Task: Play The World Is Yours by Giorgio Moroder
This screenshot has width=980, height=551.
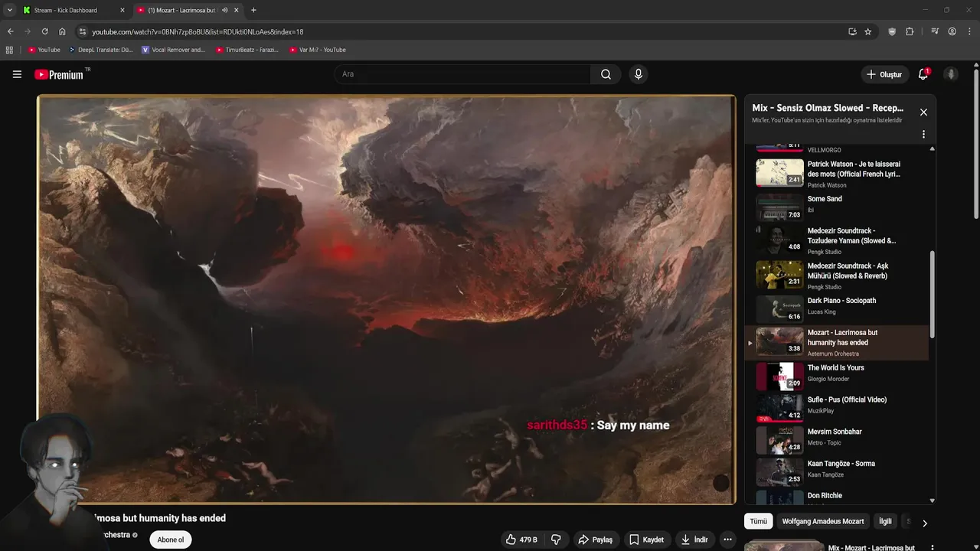Action: (x=838, y=376)
